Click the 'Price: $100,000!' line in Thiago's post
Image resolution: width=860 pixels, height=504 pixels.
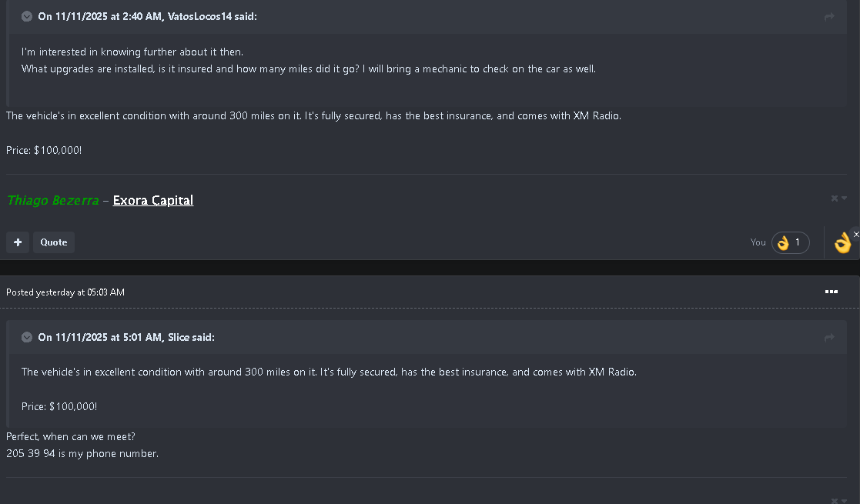44,150
